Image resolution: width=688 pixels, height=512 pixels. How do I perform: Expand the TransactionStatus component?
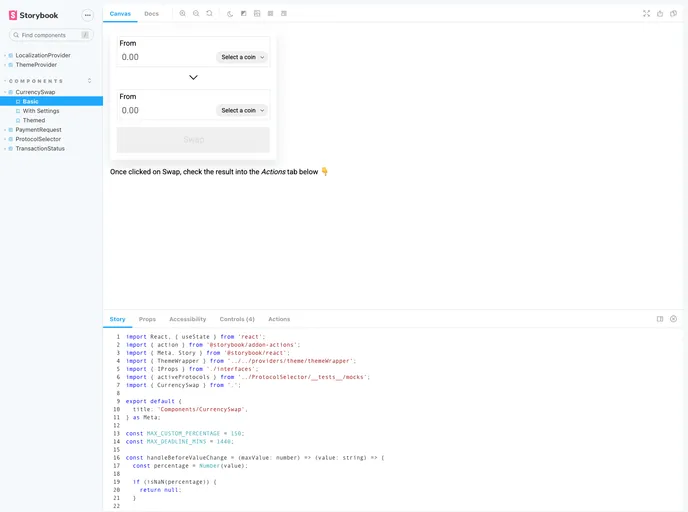click(x=40, y=149)
